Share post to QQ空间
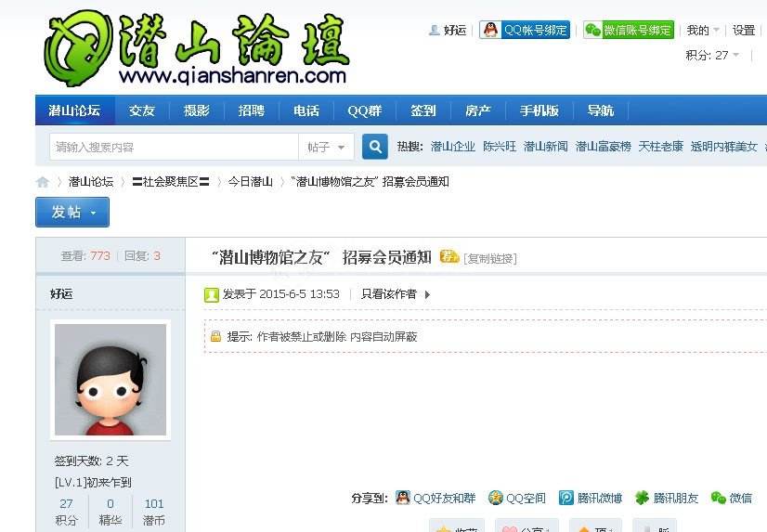The height and width of the screenshot is (532, 767). pyautogui.click(x=517, y=499)
